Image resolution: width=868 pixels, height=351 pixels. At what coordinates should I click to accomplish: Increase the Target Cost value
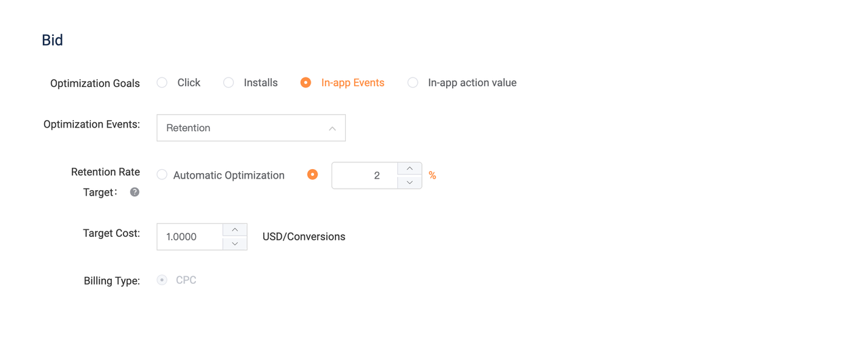pyautogui.click(x=235, y=229)
